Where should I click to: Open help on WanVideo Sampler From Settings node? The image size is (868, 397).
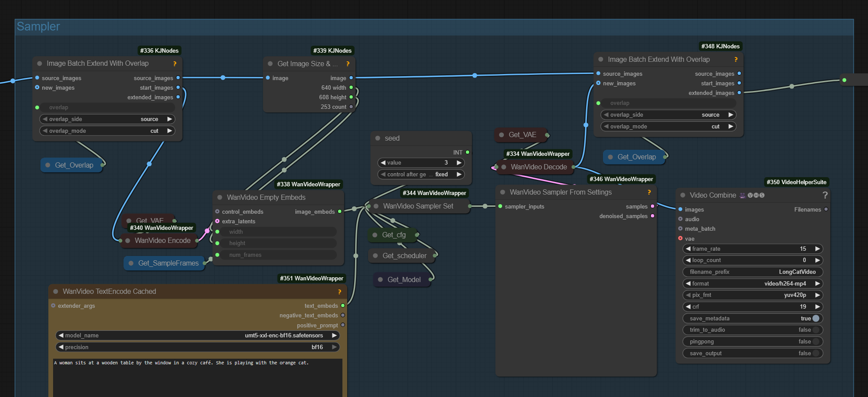(x=649, y=192)
